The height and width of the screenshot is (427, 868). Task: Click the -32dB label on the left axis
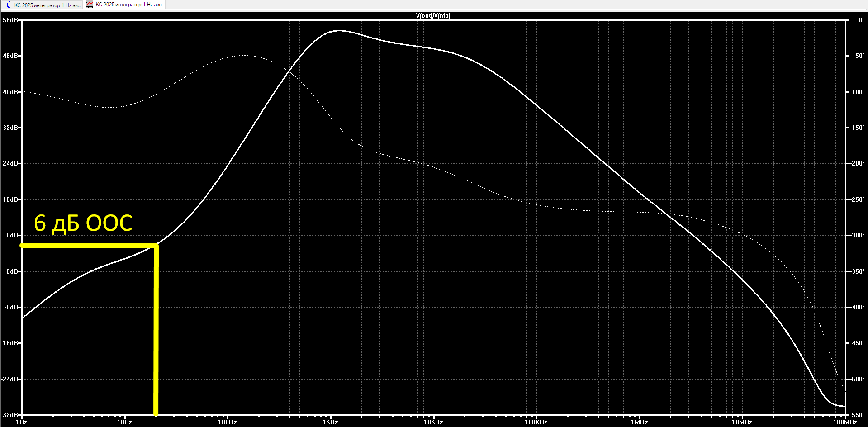(10, 415)
